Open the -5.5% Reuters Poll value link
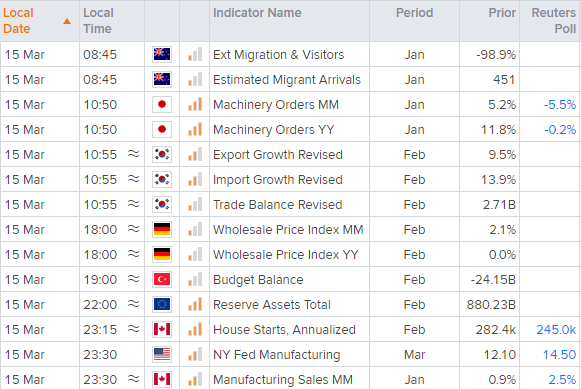This screenshot has width=581, height=389. pyautogui.click(x=560, y=105)
